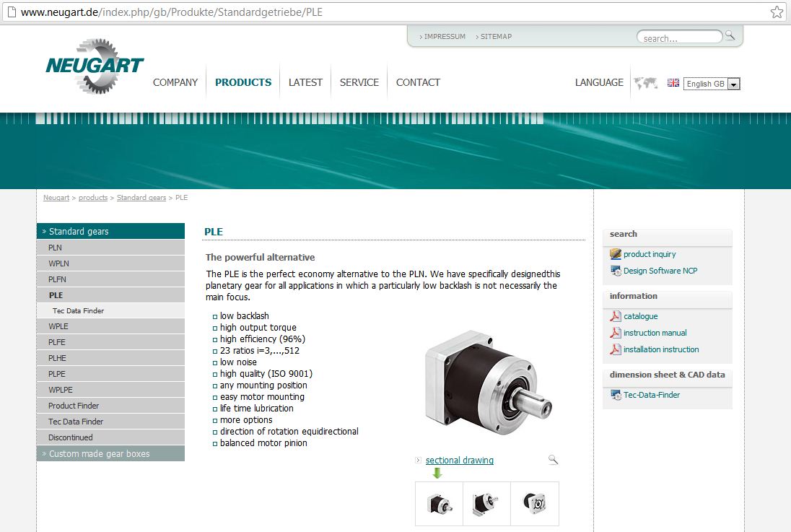Click the product inquiry icon
Image resolution: width=791 pixels, height=532 pixels.
tap(616, 254)
